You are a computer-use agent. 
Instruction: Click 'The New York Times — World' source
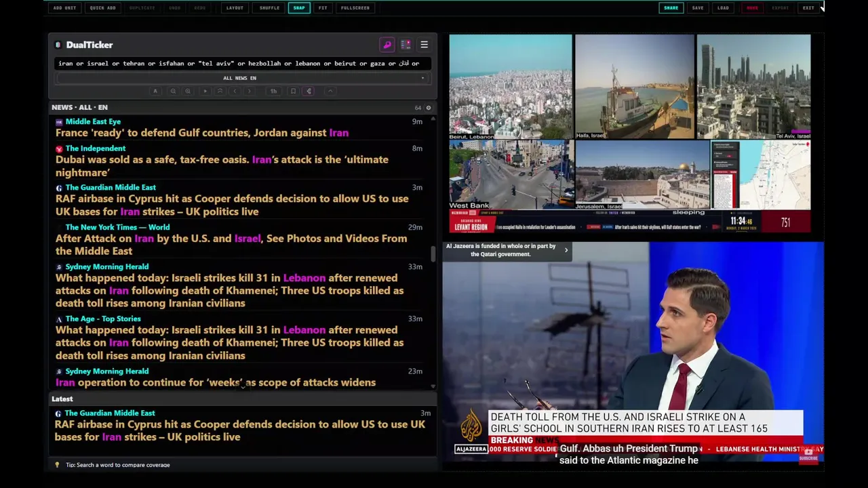tap(117, 227)
